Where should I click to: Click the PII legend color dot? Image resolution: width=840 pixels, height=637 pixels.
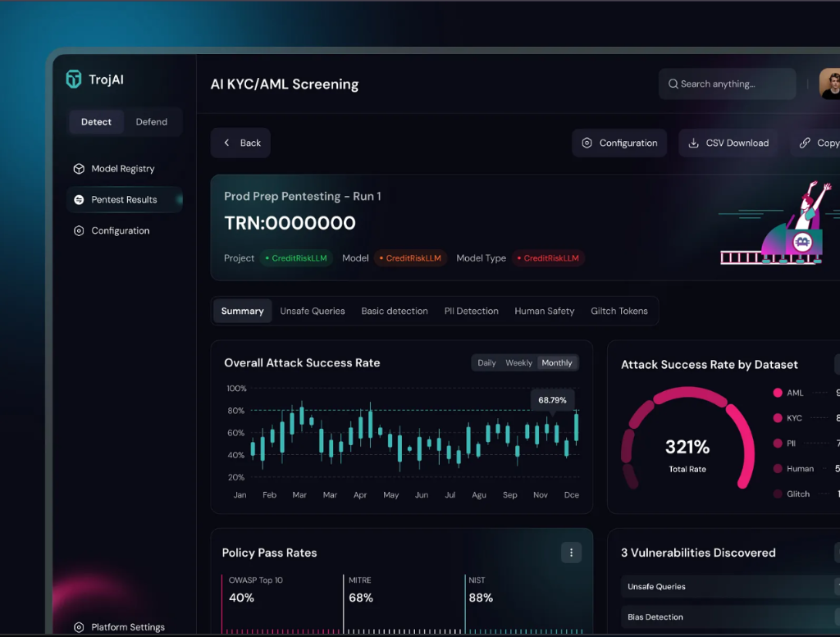[x=778, y=444]
